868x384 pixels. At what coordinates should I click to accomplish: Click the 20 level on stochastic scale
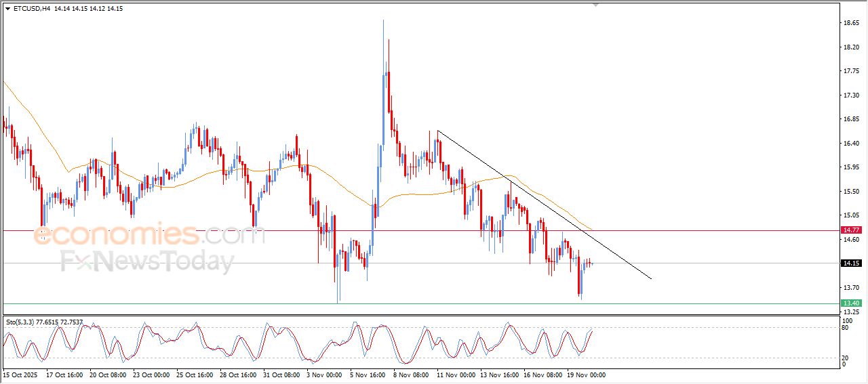pos(846,358)
